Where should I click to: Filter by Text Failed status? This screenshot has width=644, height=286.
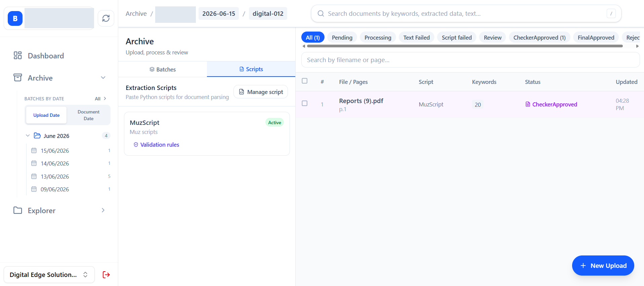click(417, 37)
